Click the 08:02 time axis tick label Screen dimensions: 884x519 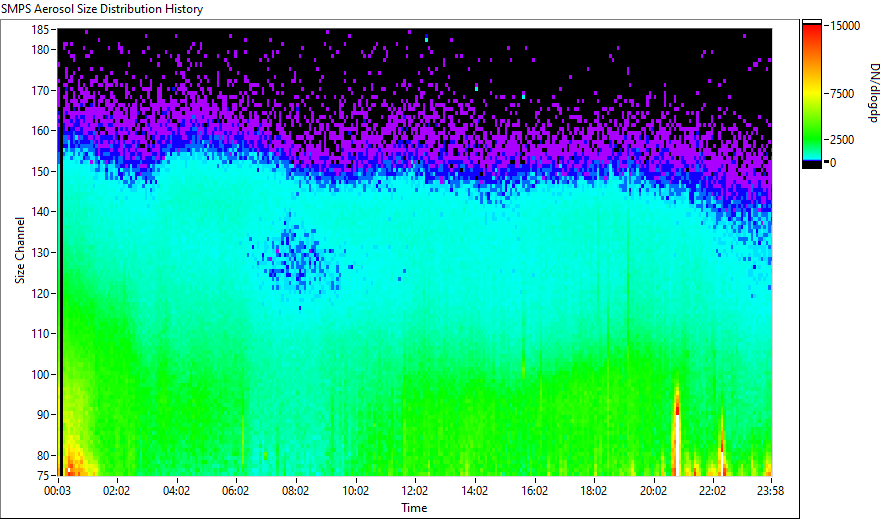pos(295,491)
